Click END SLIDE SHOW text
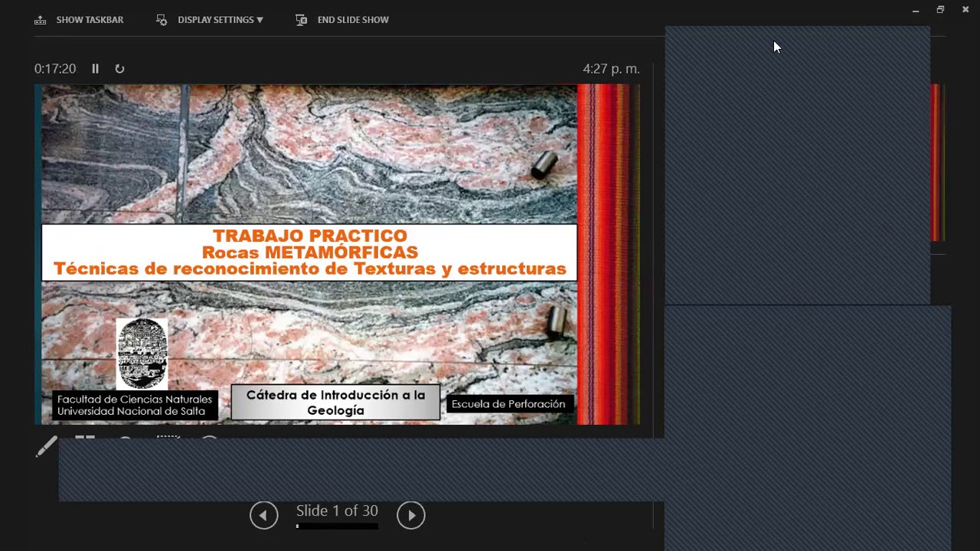Viewport: 980px width, 551px height. [x=353, y=20]
